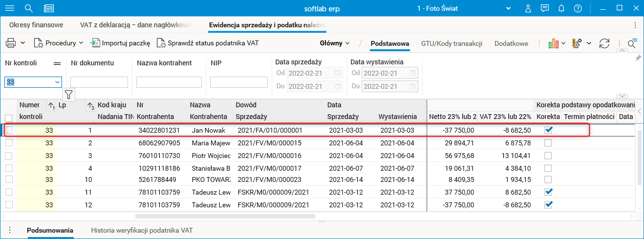Open calendar for Data wystawienia Od
The image size is (644, 239).
point(413,73)
